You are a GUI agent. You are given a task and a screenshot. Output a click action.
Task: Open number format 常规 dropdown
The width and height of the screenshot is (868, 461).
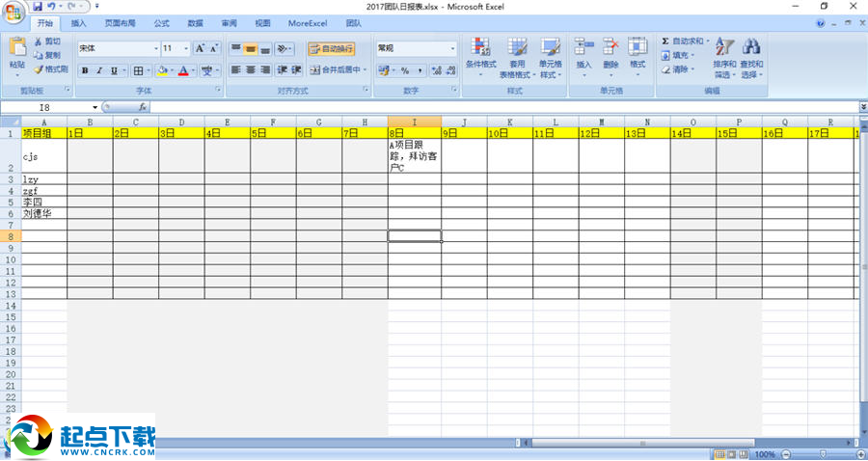click(453, 48)
